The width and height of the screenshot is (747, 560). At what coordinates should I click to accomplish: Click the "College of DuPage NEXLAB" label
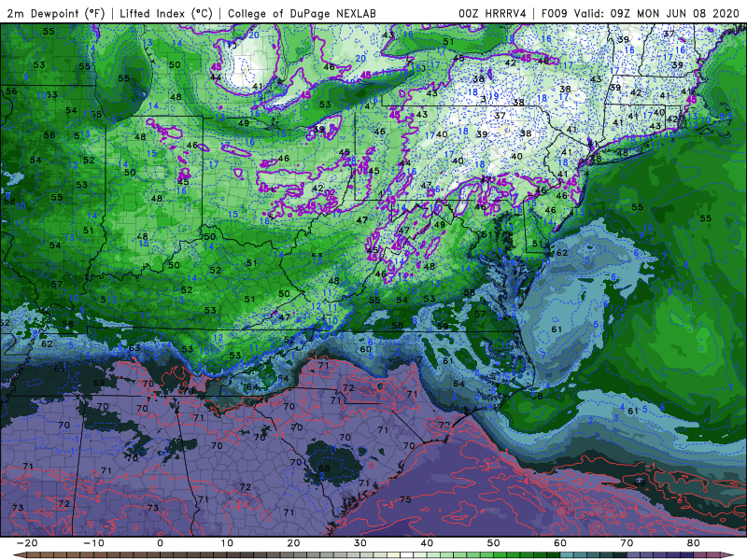[x=302, y=13]
